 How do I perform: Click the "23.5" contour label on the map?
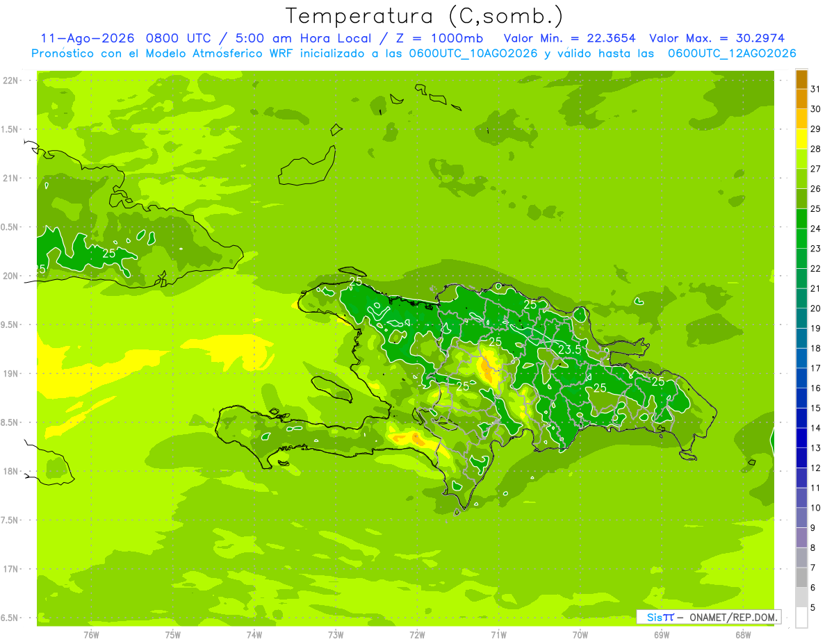click(x=570, y=350)
